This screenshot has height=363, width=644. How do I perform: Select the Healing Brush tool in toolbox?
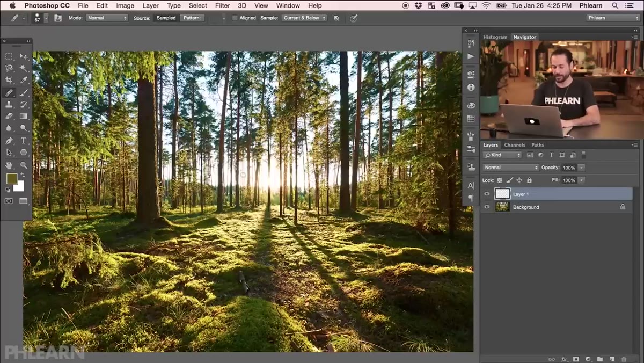tap(9, 92)
